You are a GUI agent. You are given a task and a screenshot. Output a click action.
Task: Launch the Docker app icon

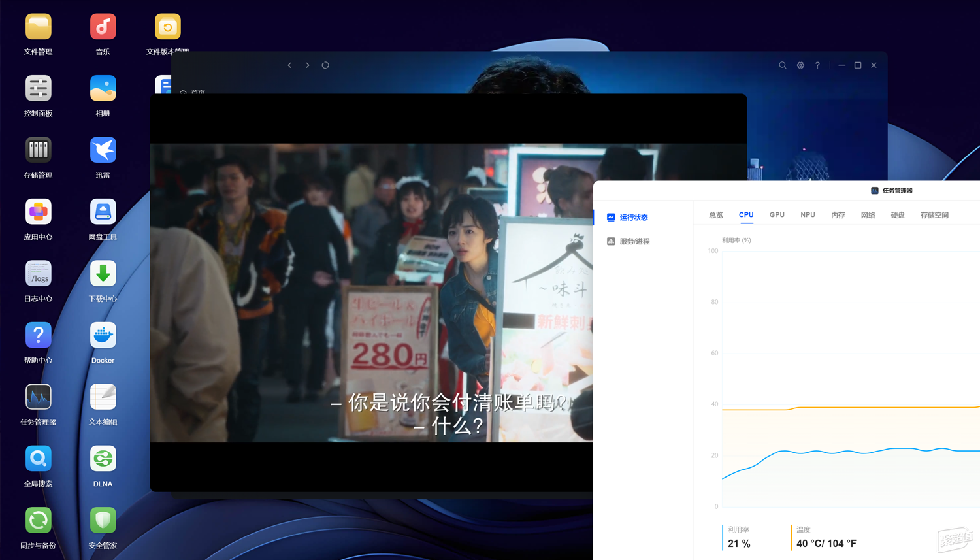[x=103, y=335]
